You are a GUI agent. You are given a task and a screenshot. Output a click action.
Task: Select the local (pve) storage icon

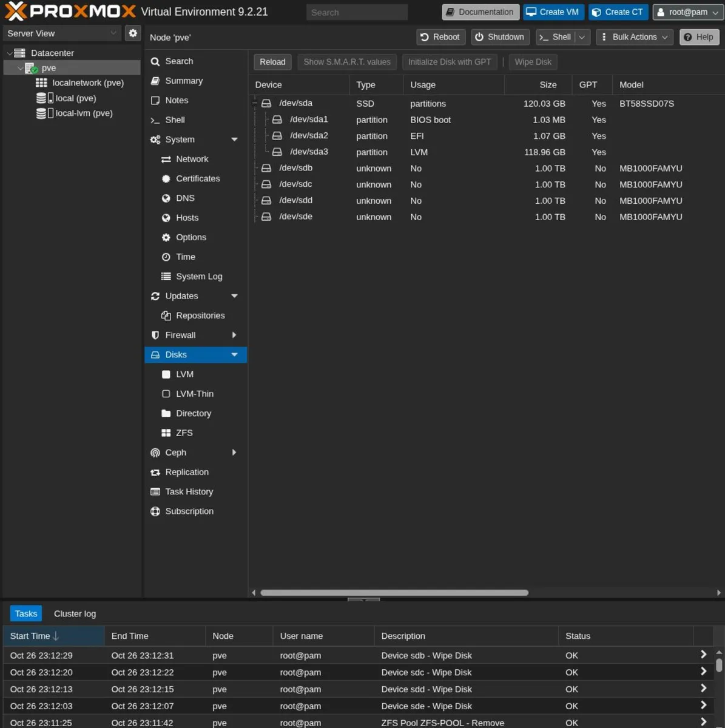pos(44,98)
